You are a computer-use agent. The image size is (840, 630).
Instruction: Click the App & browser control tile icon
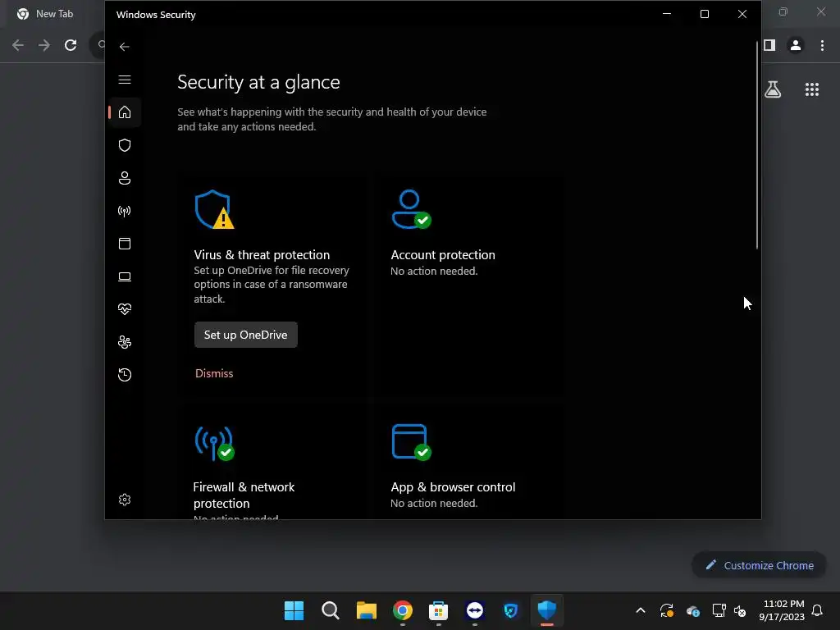(x=412, y=442)
